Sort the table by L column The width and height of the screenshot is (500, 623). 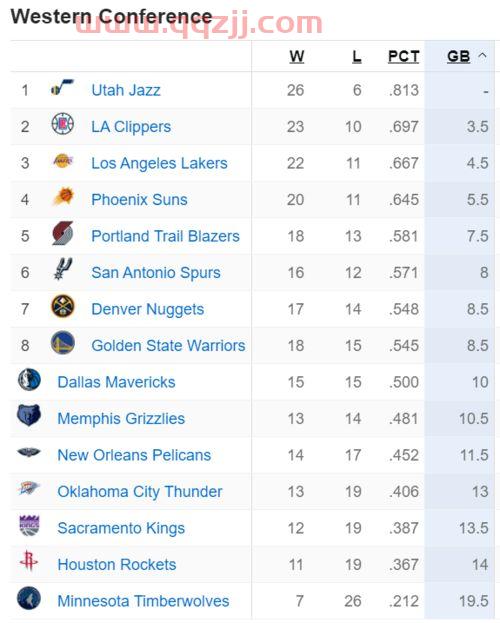(x=357, y=56)
